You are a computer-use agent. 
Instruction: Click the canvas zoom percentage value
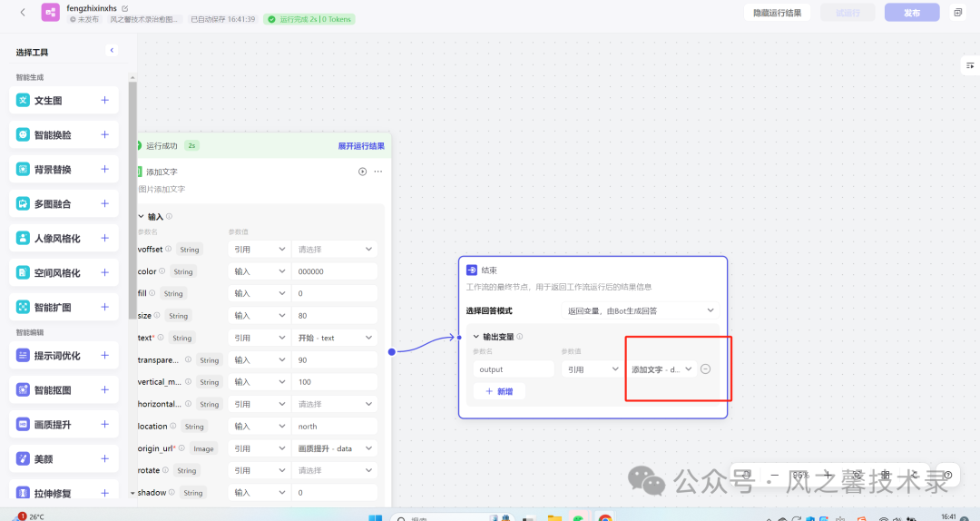point(800,475)
